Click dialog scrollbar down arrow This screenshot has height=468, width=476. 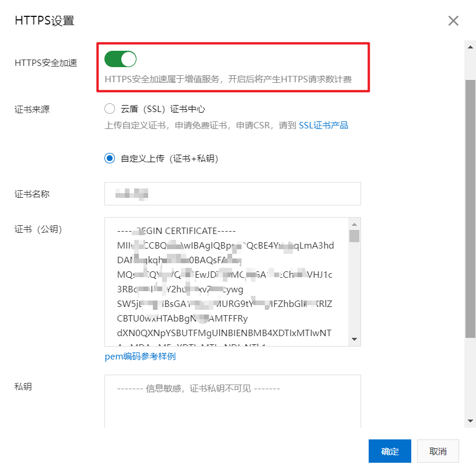[470, 421]
